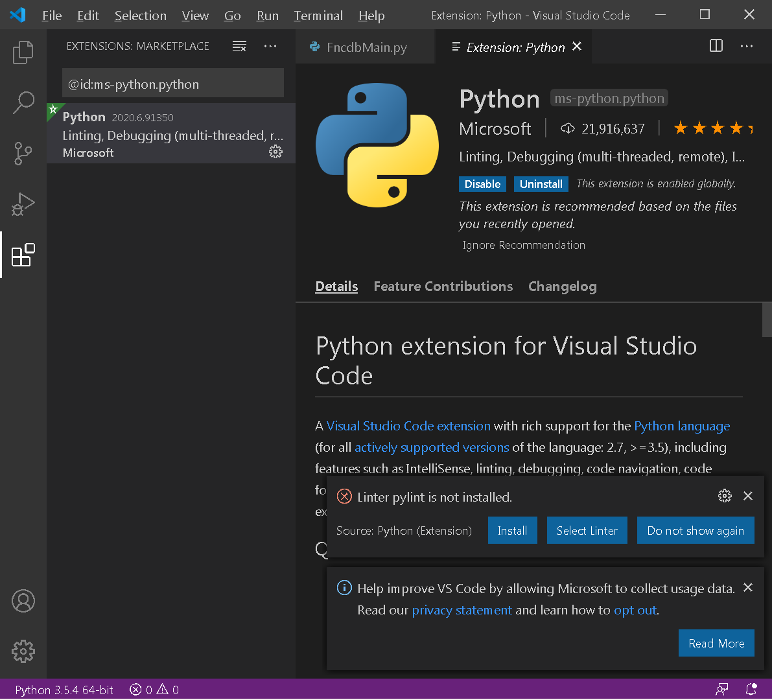Open the Selection menu
The height and width of the screenshot is (700, 772).
pyautogui.click(x=140, y=16)
